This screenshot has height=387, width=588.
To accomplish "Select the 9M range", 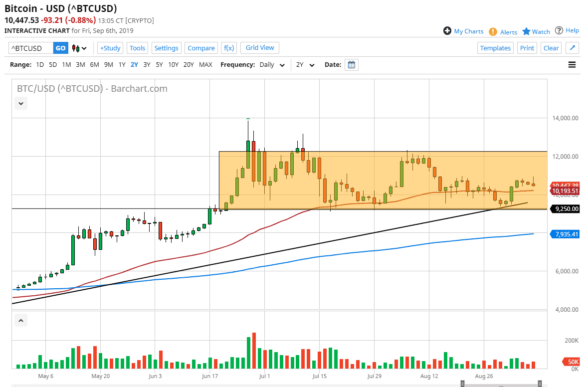I will tap(109, 64).
